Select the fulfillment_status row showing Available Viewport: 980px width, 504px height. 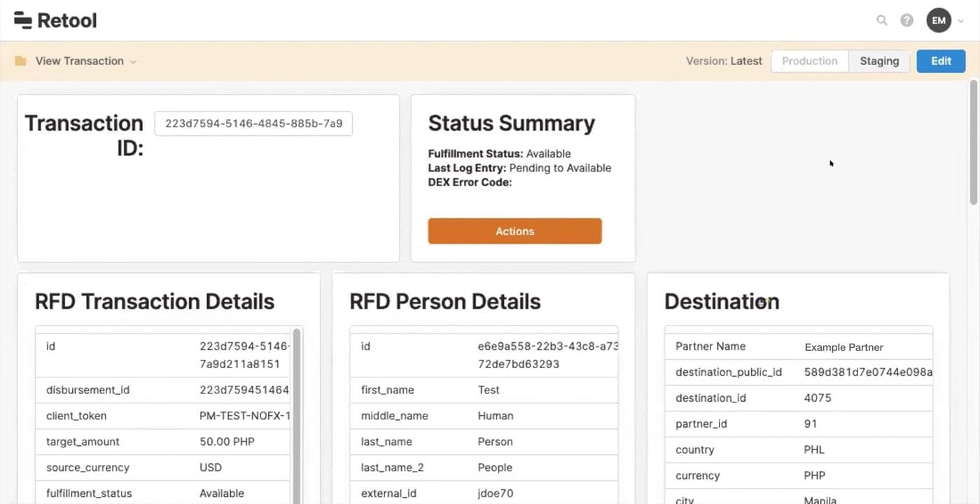click(162, 493)
